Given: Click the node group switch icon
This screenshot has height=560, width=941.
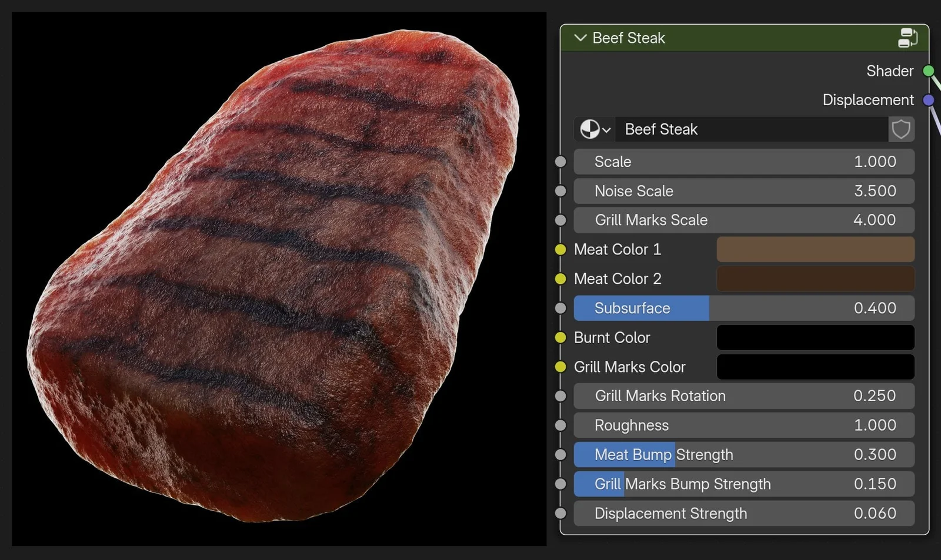Looking at the screenshot, I should click(909, 38).
